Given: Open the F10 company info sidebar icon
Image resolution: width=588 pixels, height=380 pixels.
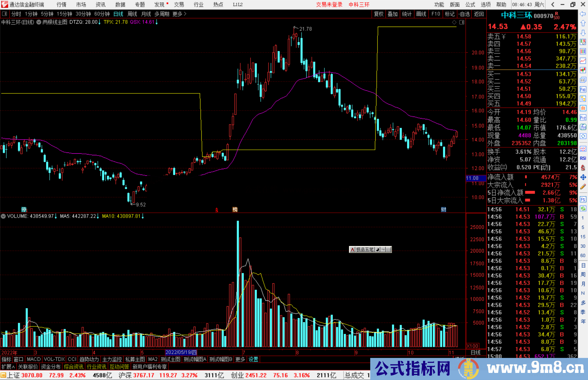Looking at the screenshot, I should coord(583,90).
